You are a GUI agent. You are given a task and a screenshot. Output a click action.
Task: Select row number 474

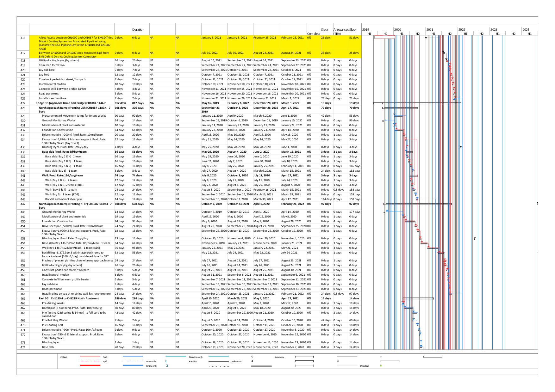click(23, 347)
